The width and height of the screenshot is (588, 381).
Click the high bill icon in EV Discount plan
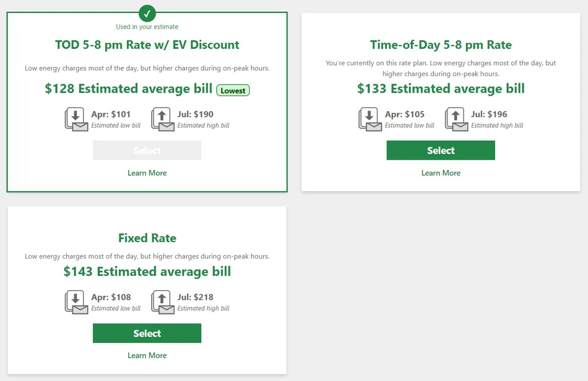[163, 119]
